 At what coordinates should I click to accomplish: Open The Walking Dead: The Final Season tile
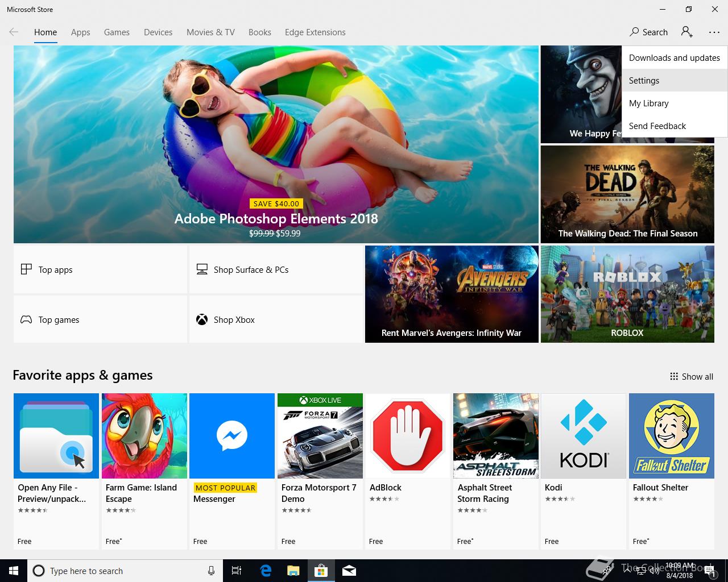tap(627, 194)
